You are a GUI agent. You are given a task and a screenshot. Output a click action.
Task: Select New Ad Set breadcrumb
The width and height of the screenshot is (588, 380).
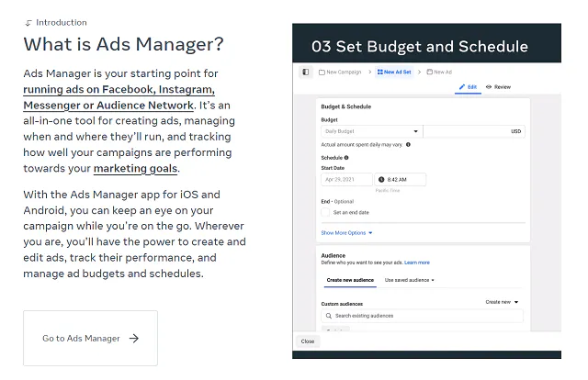tap(394, 72)
